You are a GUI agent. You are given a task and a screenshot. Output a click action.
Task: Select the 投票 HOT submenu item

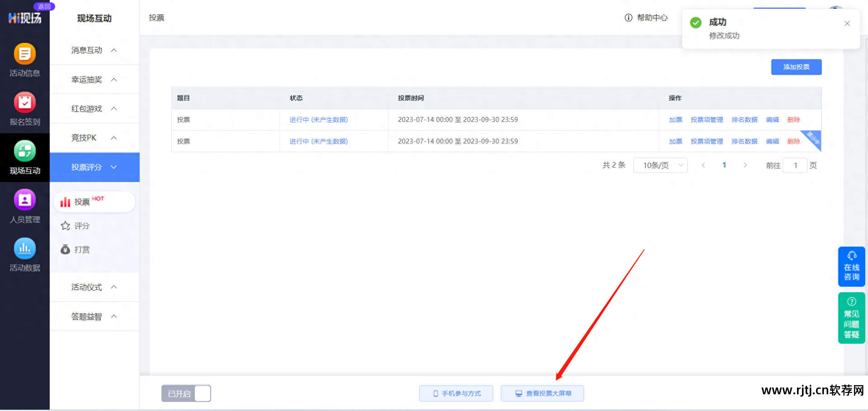click(x=94, y=202)
